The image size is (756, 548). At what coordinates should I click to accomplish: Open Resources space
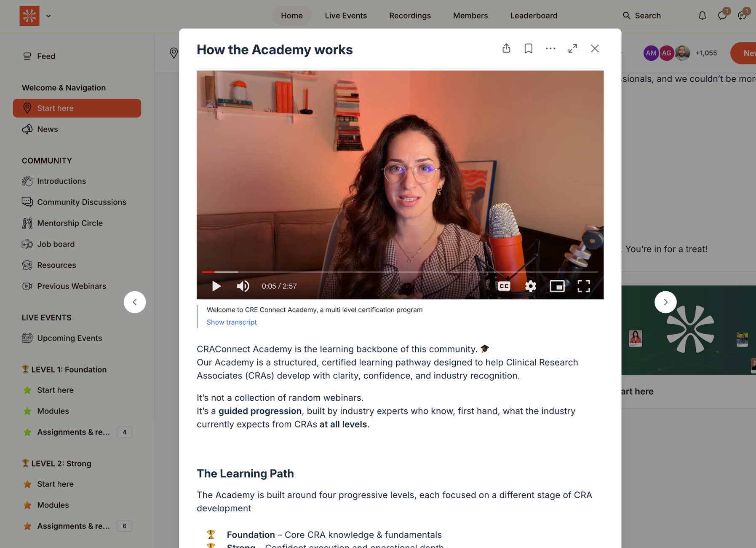tap(77, 266)
